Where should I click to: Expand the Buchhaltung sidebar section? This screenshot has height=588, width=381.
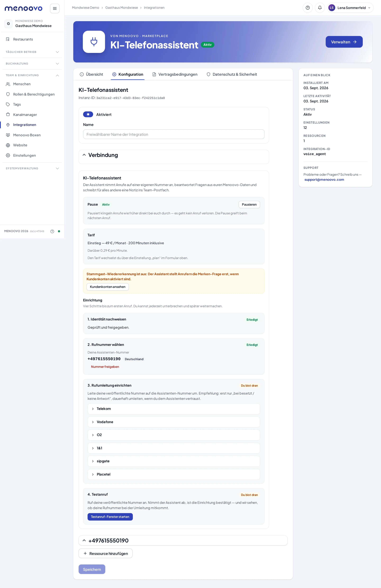click(x=32, y=64)
